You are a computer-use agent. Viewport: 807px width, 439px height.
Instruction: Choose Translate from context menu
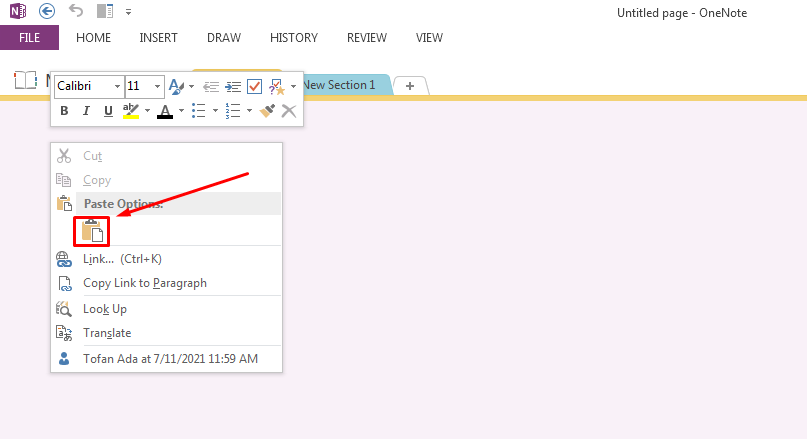click(x=107, y=333)
